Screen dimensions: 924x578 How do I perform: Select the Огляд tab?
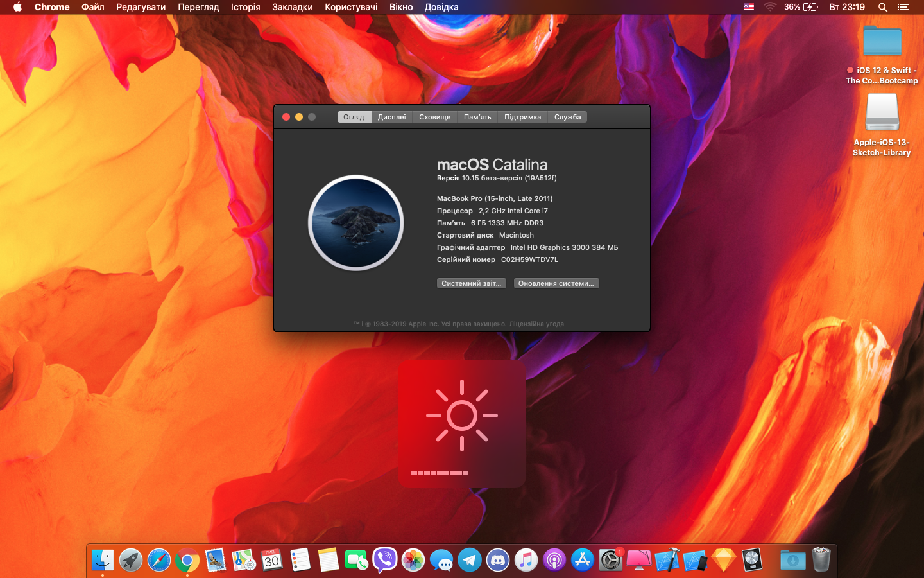354,117
